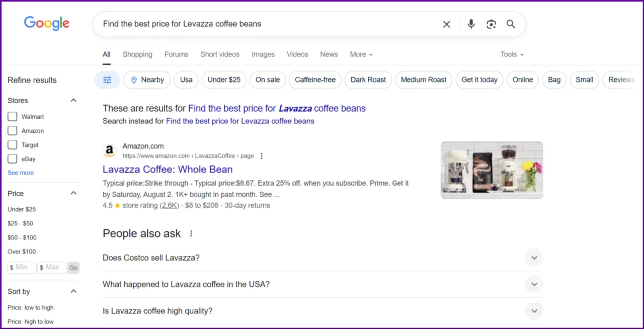
Task: Click the Amazon favicon on the result
Action: pos(109,150)
